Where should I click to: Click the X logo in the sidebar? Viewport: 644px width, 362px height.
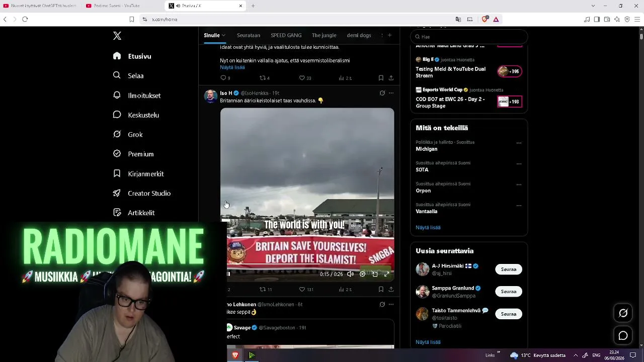pyautogui.click(x=117, y=36)
